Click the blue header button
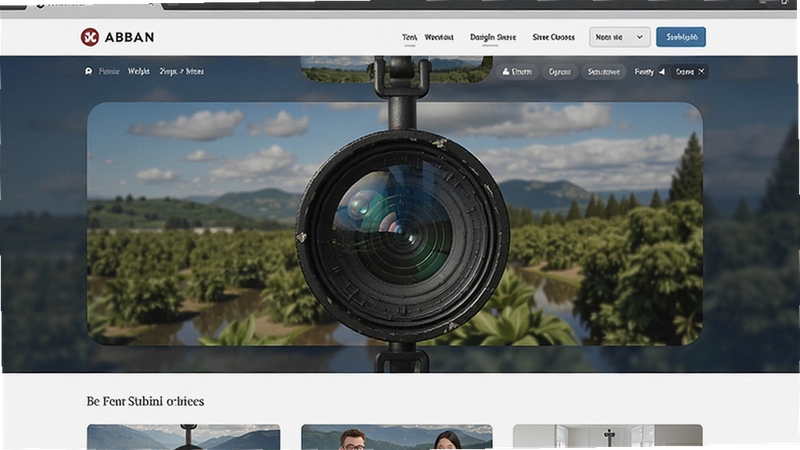Image resolution: width=800 pixels, height=450 pixels. (681, 37)
